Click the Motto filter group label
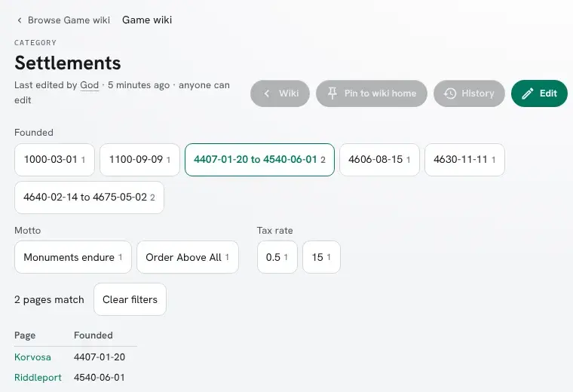Screen dimensions: 573x392 [x=27, y=231]
